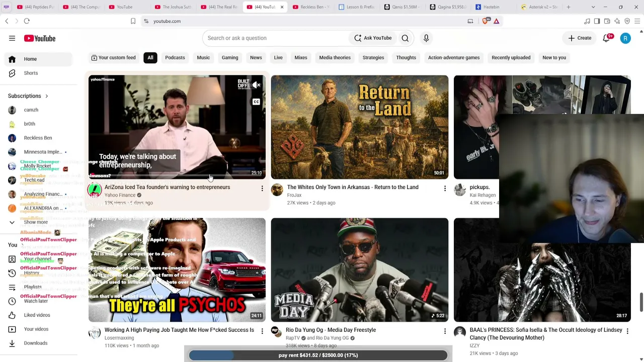This screenshot has width=644, height=362.
Task: Click the page vertical scrollbar thumb
Action: [x=641, y=302]
